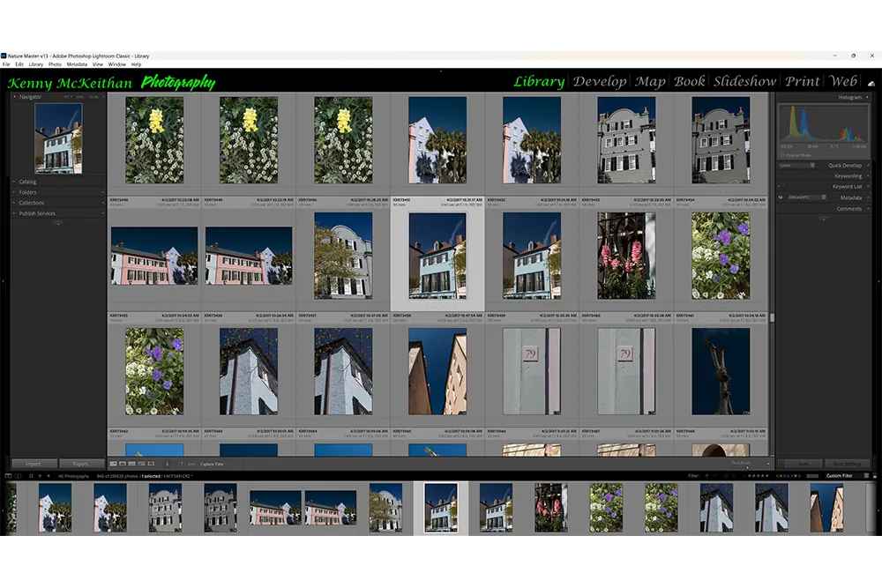Switch to Loupe view using its toolbar icon
Image resolution: width=882 pixels, height=588 pixels.
pos(123,463)
